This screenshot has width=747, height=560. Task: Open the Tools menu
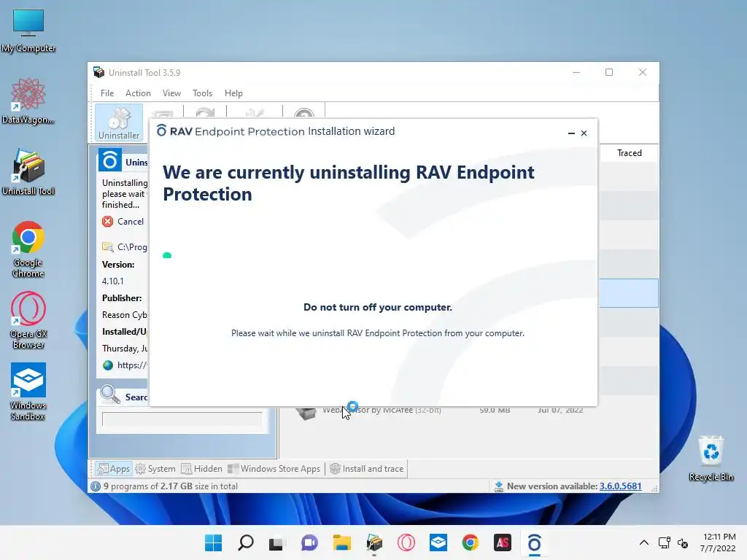[x=203, y=93]
